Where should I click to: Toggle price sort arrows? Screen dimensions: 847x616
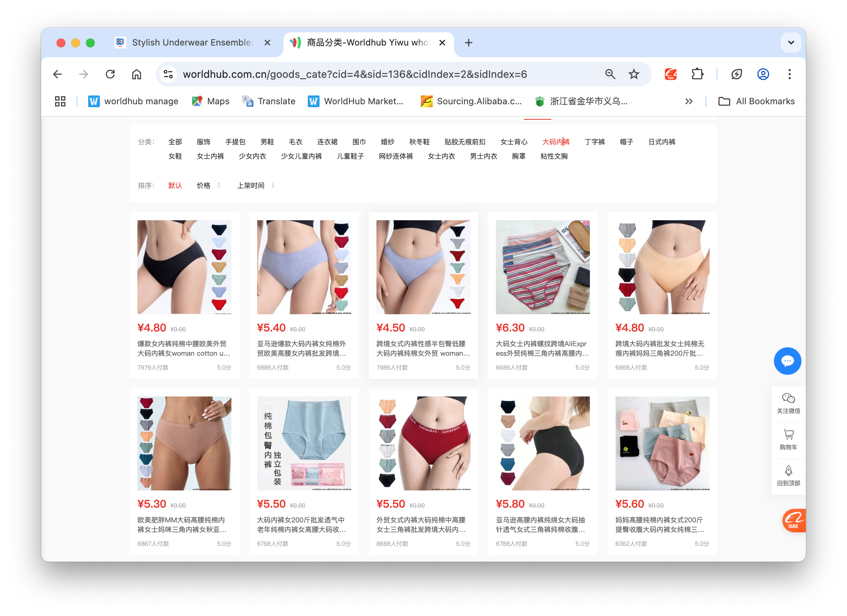(x=219, y=185)
